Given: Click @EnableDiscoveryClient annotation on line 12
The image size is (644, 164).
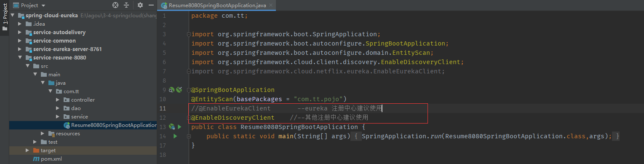Looking at the screenshot, I should coord(233,117).
